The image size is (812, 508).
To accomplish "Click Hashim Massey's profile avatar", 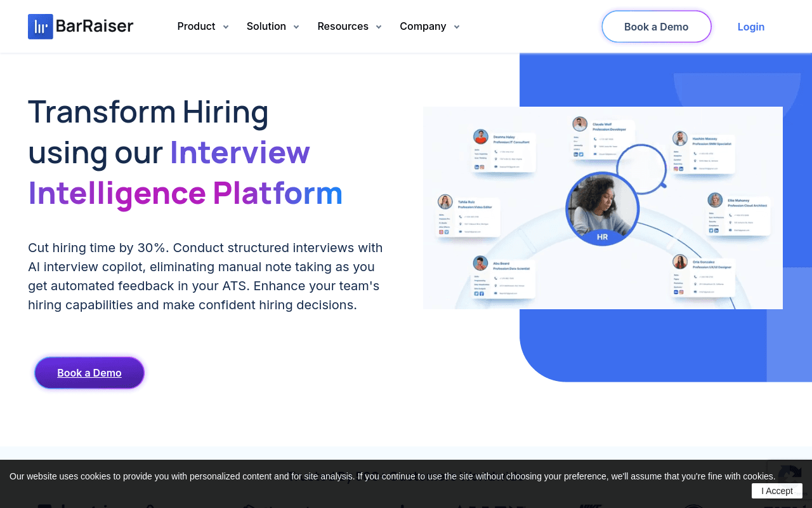I will [x=680, y=138].
